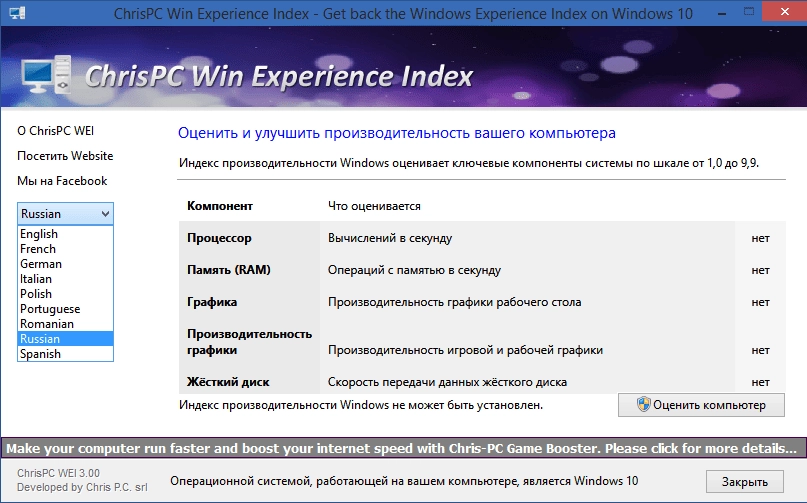Click Скорость передачи данных жёсткого диска text
Screen dimensions: 807x503
pos(447,382)
